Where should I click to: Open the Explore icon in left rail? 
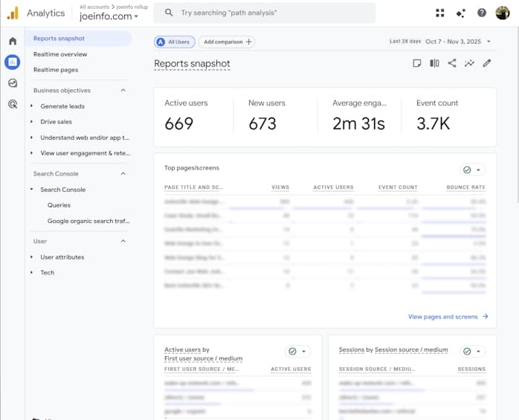click(12, 83)
